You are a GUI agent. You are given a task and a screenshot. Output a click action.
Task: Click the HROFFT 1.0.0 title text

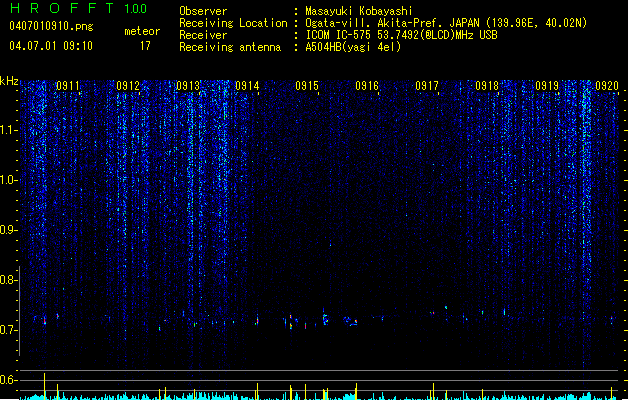tap(78, 8)
